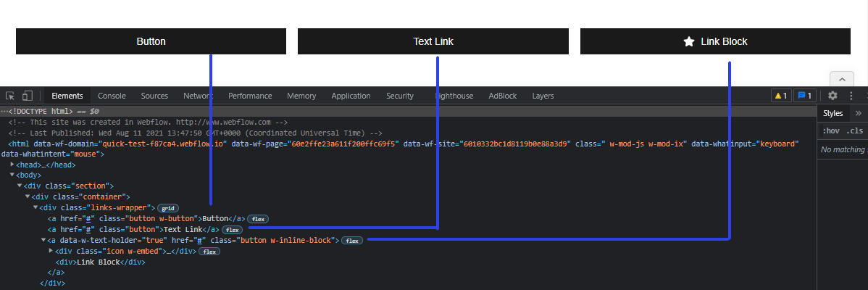Expand the icon w-embed div node
868x290 pixels.
(x=51, y=251)
